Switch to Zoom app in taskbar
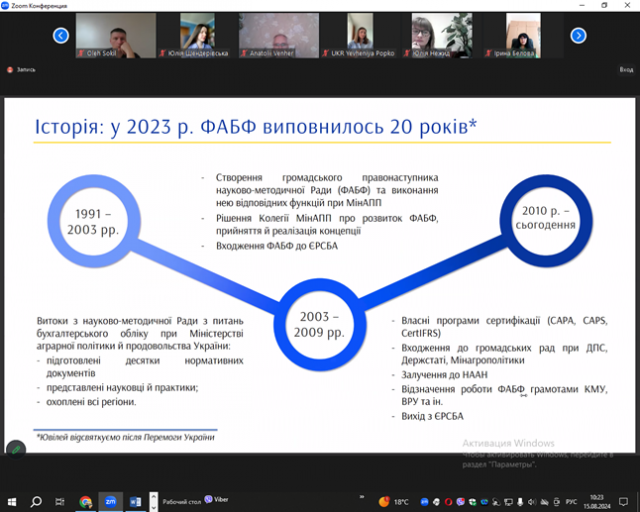The height and width of the screenshot is (512, 640). (x=111, y=501)
